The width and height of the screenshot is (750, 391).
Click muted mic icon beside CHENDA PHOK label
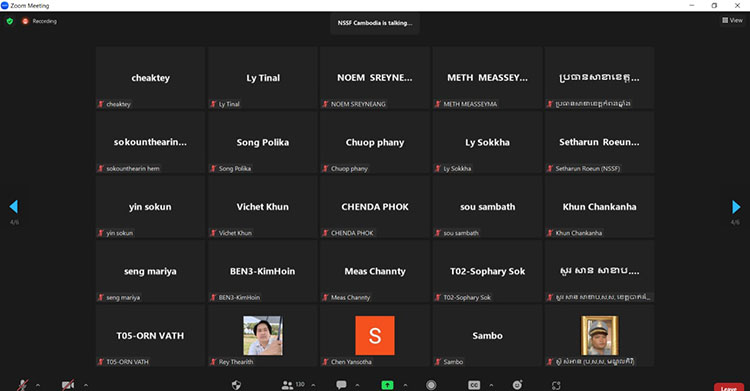tap(326, 233)
